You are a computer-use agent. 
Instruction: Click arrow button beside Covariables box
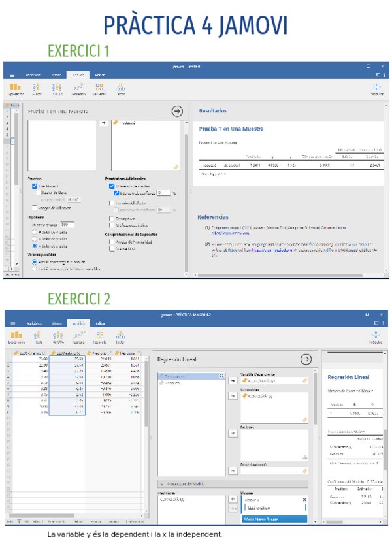[233, 396]
